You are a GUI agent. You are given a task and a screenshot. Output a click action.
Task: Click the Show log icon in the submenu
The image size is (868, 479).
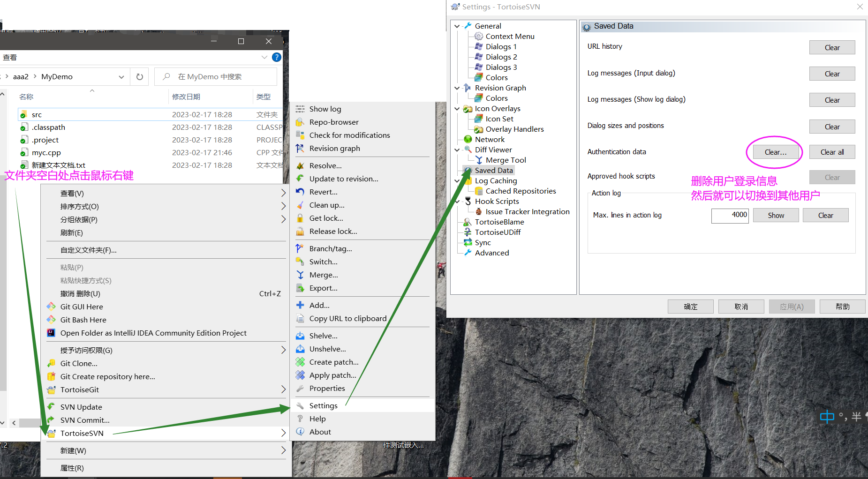point(300,109)
